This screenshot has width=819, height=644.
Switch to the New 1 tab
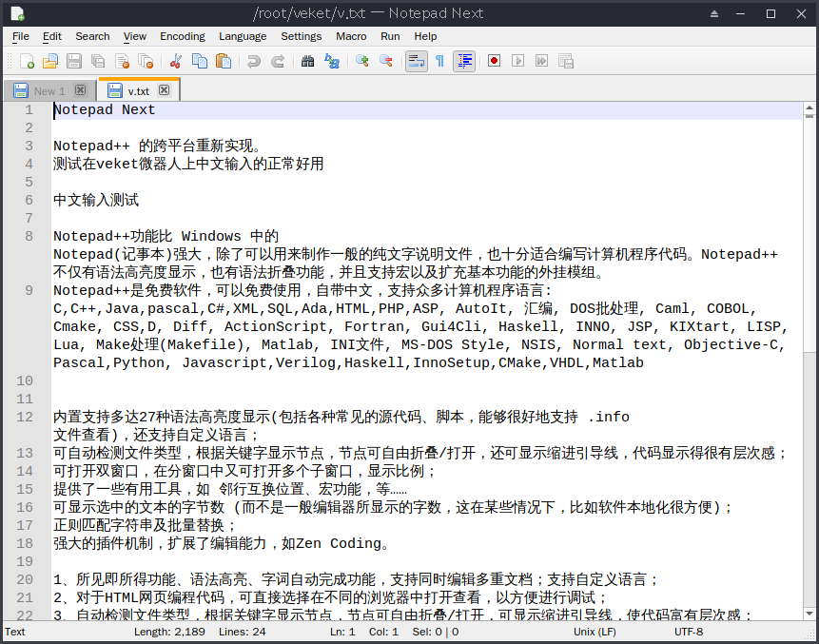pos(49,91)
